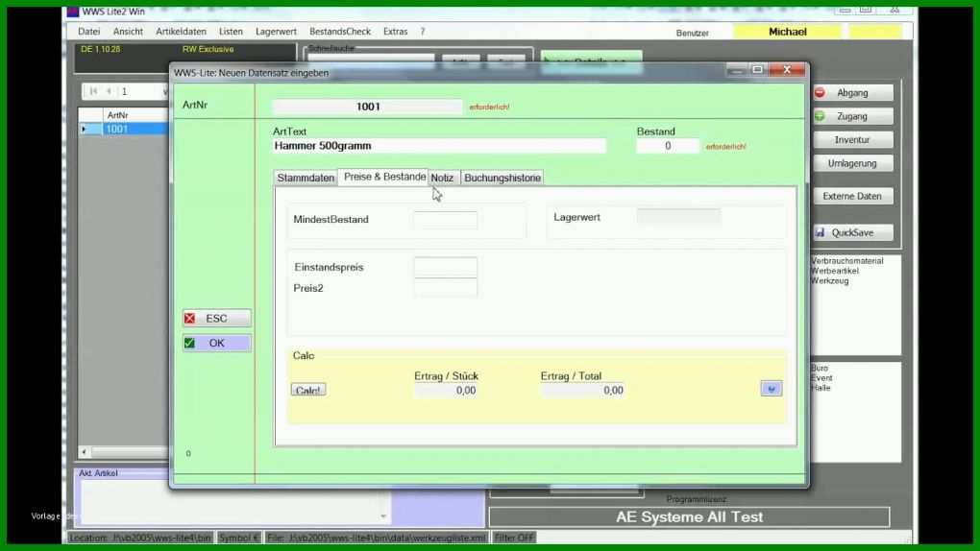Click the green check icon on OK button
The image size is (980, 551).
click(x=190, y=343)
